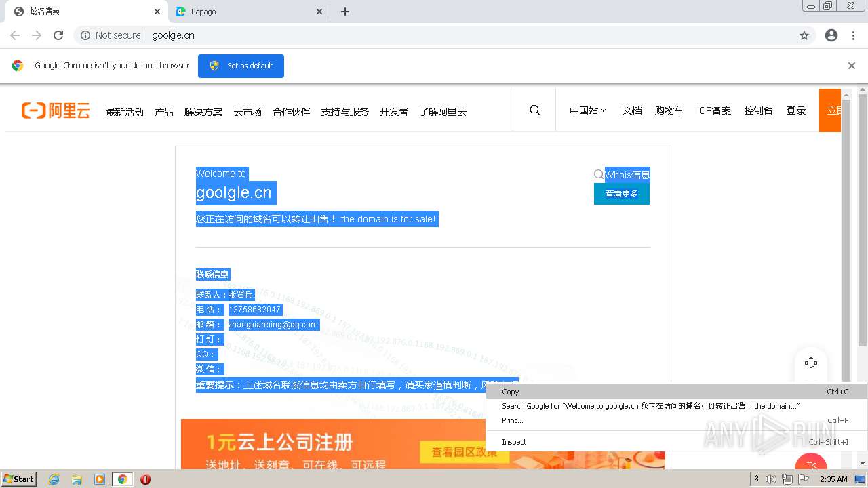Screen dimensions: 868x488
Task: Click the email zhangxianbing@qq.com
Action: click(x=273, y=325)
